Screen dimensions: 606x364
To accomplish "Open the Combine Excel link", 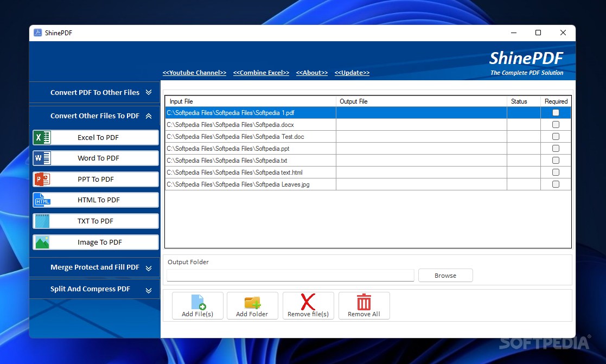I will coord(261,73).
